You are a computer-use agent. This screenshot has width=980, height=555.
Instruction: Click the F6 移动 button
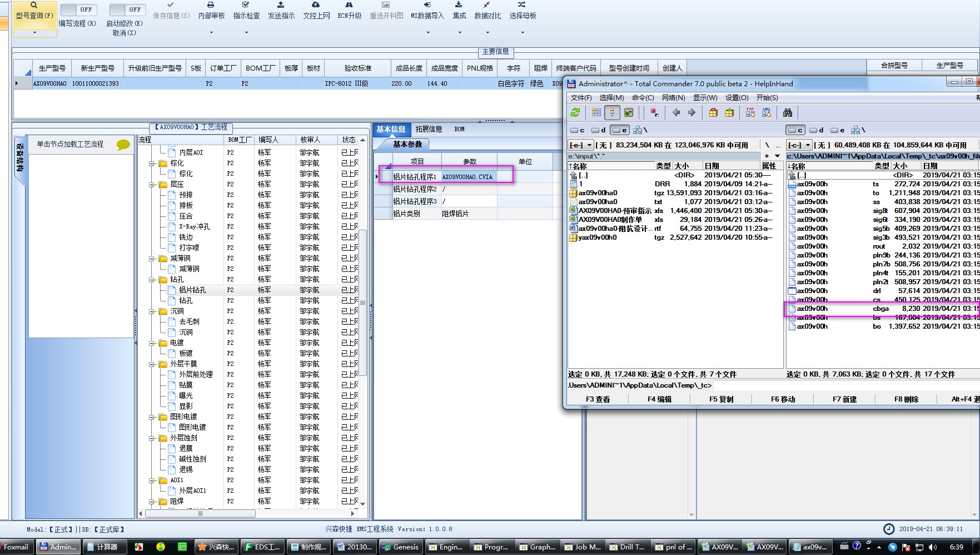[783, 399]
